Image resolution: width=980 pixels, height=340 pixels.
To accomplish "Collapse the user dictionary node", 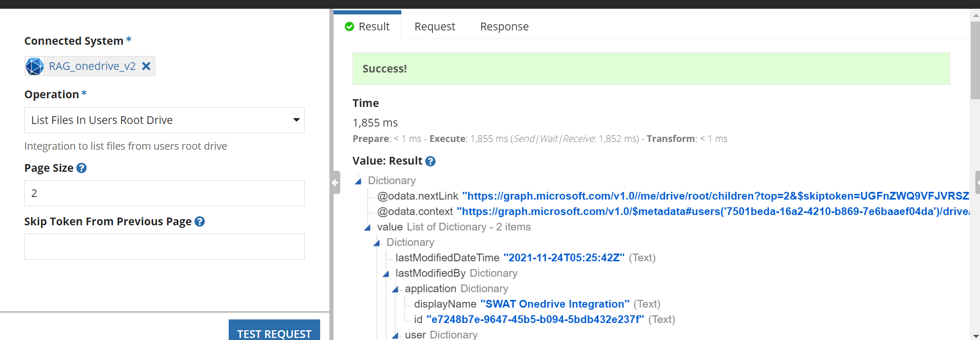I will coord(395,335).
